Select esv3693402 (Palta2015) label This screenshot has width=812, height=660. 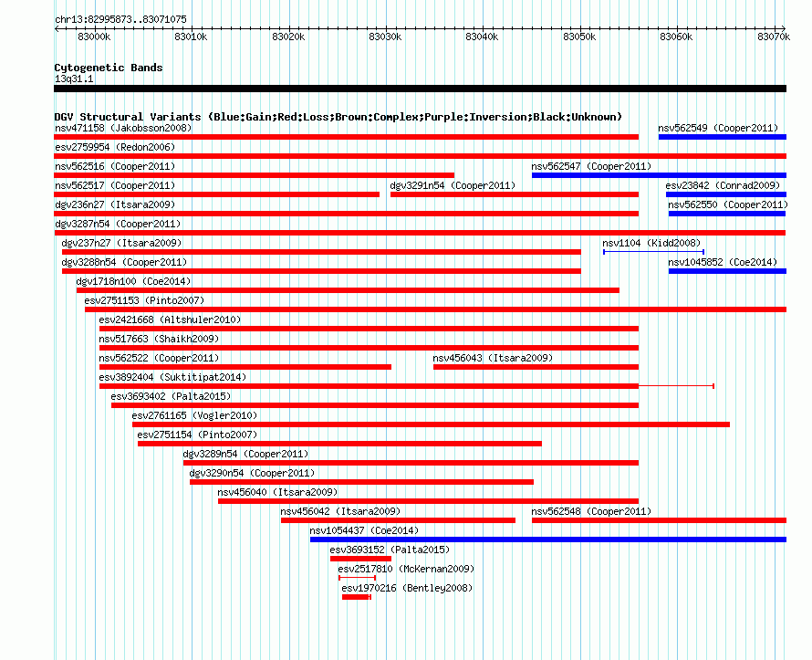pos(171,396)
